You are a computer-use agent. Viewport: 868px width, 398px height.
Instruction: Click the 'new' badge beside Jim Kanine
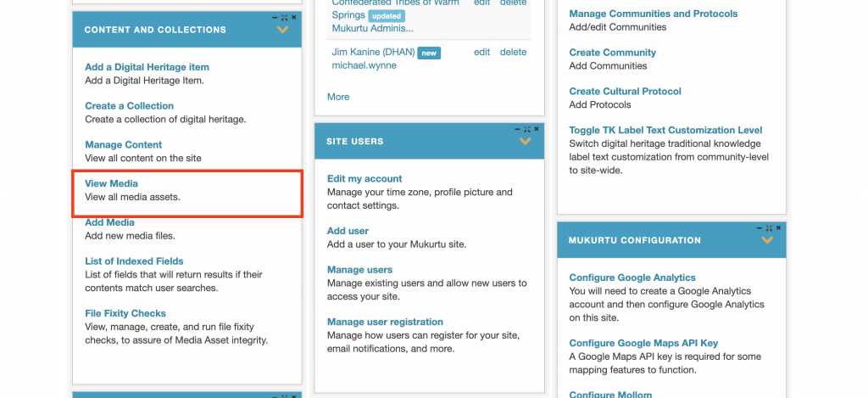point(429,53)
